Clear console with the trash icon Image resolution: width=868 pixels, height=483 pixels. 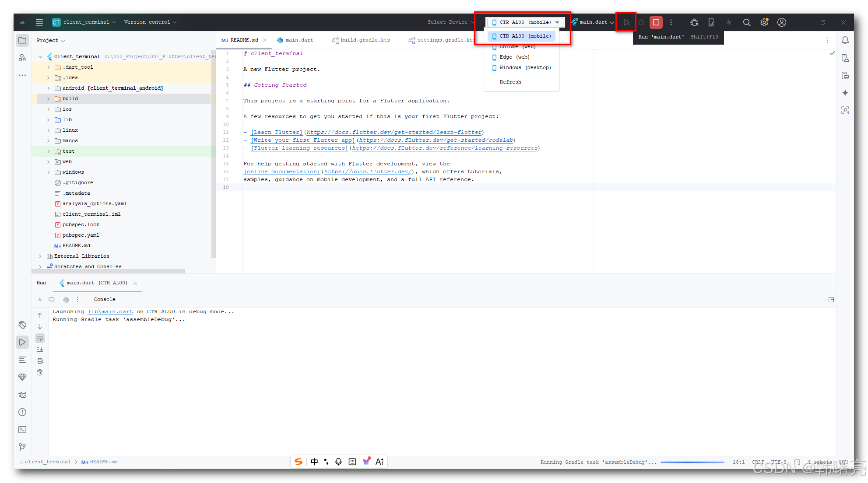(40, 372)
